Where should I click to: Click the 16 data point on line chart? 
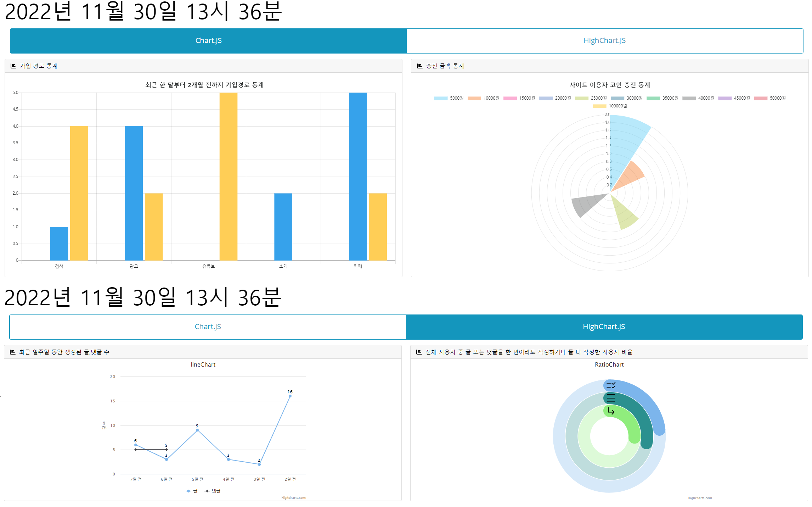290,396
